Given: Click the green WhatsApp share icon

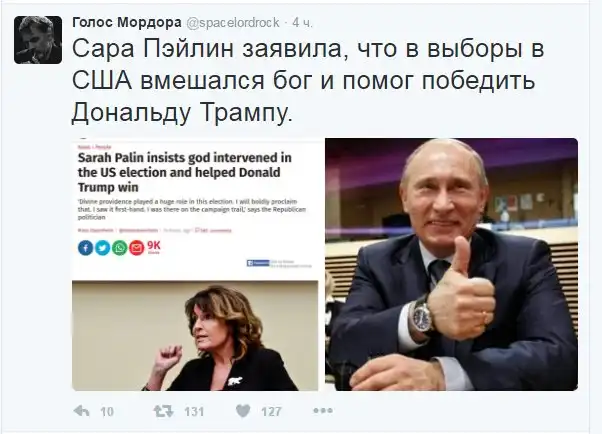Looking at the screenshot, I should coord(119,248).
